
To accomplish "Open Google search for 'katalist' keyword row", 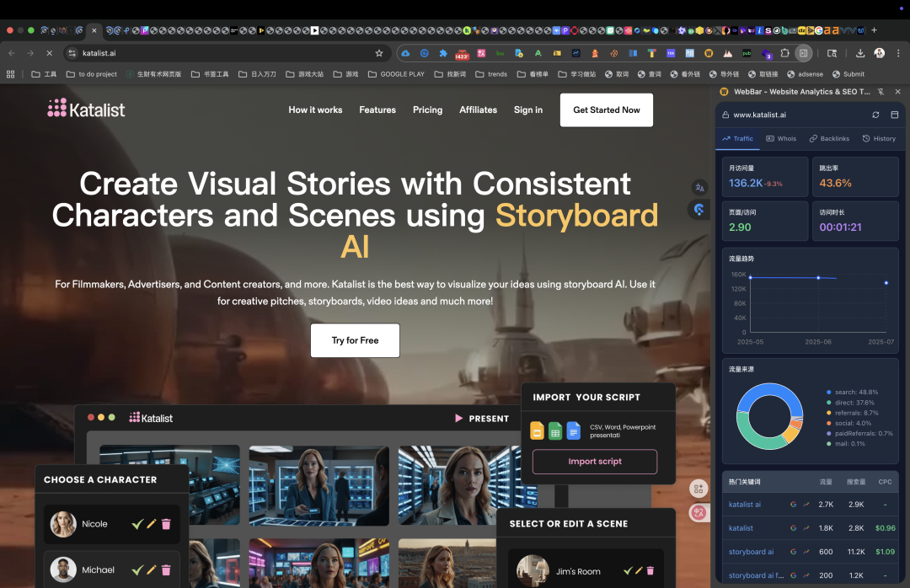I will click(x=794, y=528).
